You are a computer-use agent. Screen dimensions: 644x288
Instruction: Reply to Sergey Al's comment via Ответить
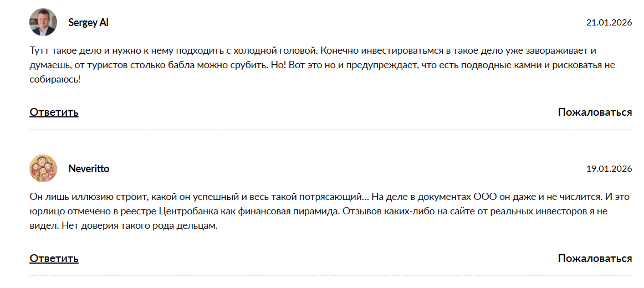tap(54, 112)
